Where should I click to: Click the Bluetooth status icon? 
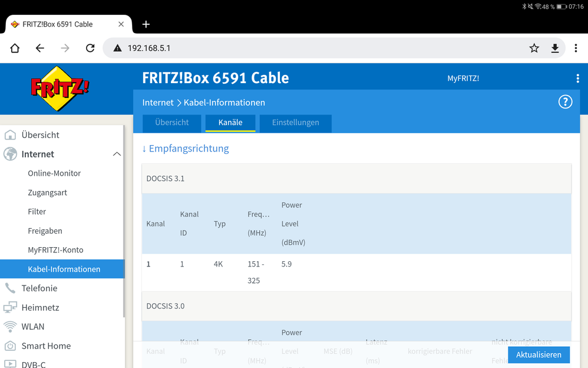(524, 6)
